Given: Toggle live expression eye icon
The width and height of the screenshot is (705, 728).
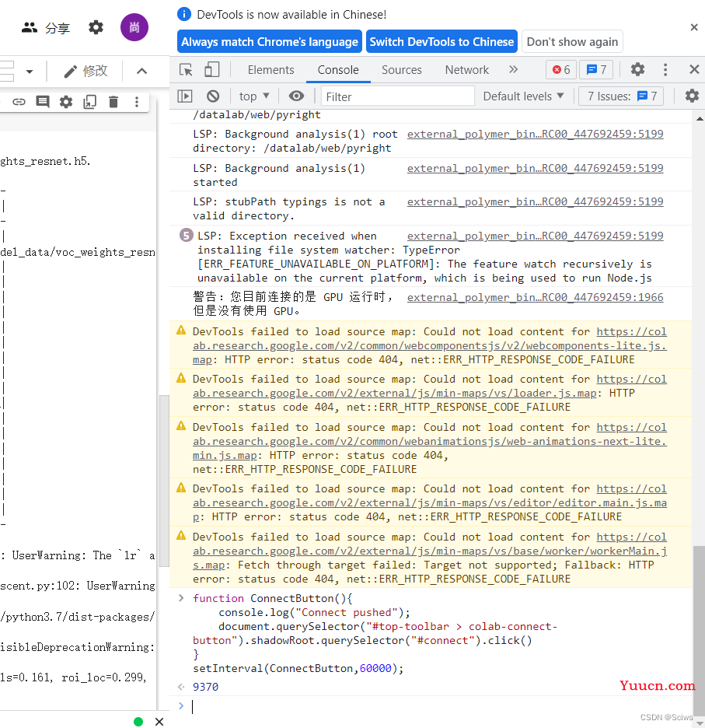Looking at the screenshot, I should tap(297, 96).
